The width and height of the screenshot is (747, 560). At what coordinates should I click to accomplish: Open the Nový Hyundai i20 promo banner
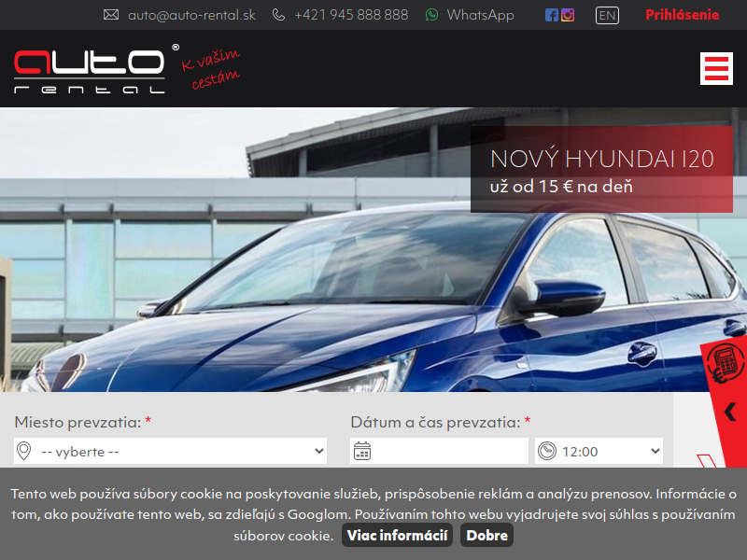coord(601,169)
